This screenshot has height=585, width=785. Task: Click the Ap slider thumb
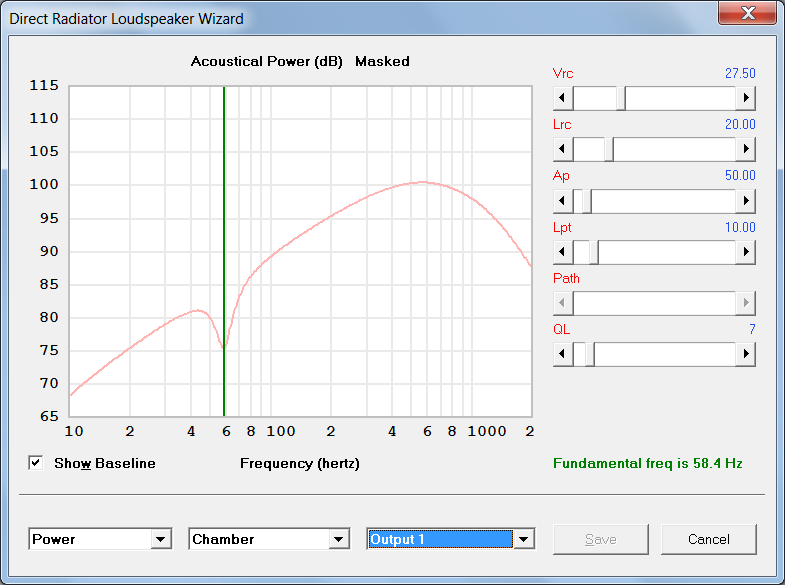coord(587,201)
